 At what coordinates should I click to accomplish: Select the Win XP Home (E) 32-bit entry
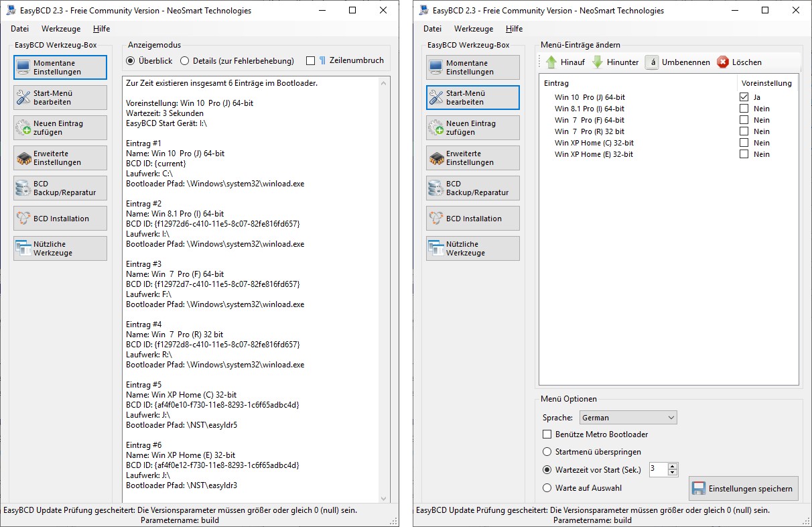click(x=594, y=154)
